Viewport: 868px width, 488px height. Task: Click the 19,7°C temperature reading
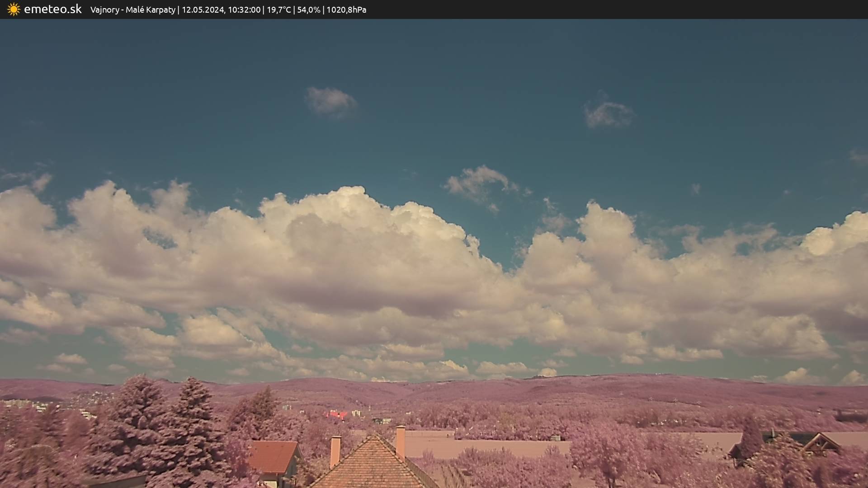(279, 10)
